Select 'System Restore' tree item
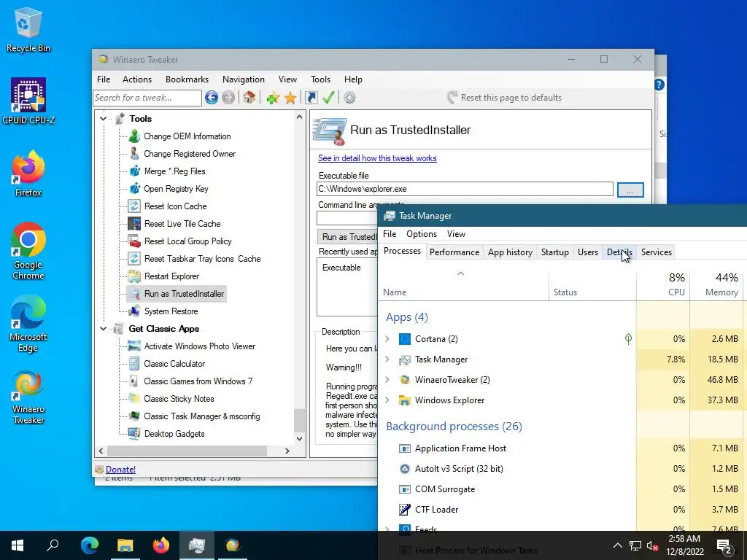Screen dimensions: 747x560 click(x=171, y=311)
